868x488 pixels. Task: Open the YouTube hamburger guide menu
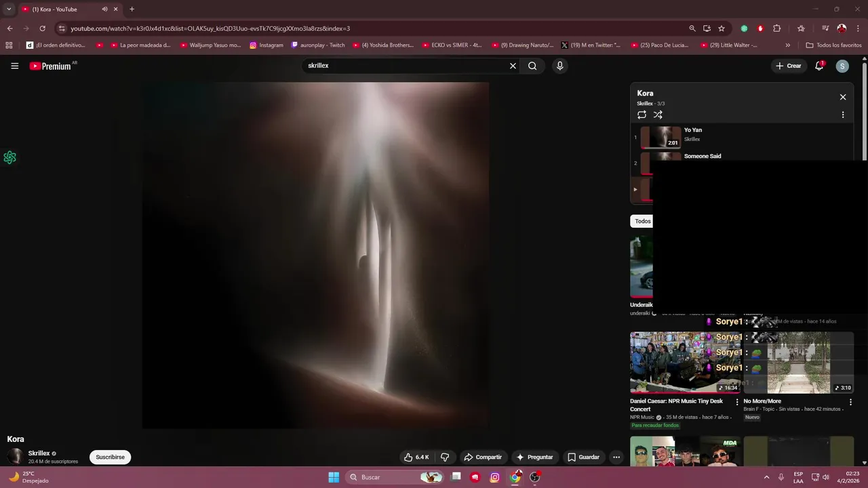tap(14, 66)
